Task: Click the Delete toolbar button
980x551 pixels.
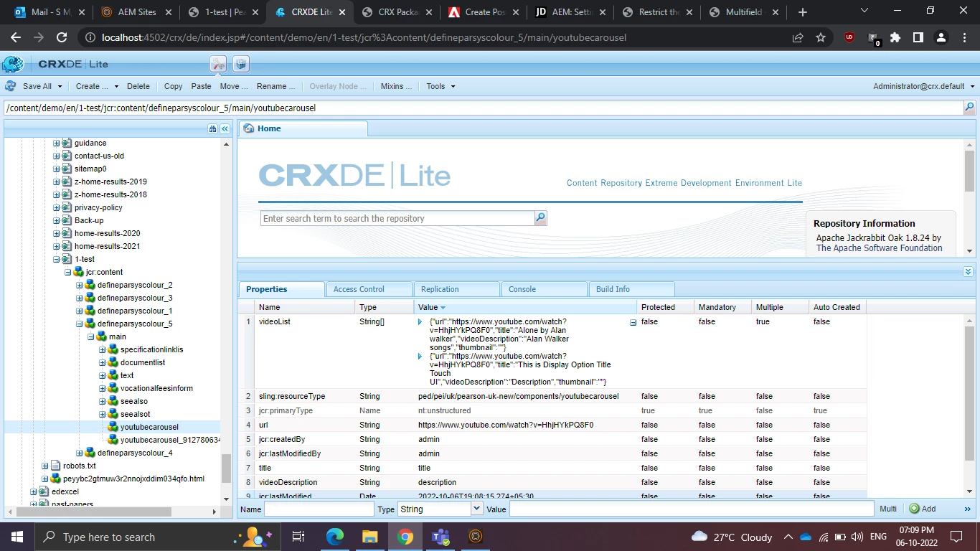Action: 138,86
